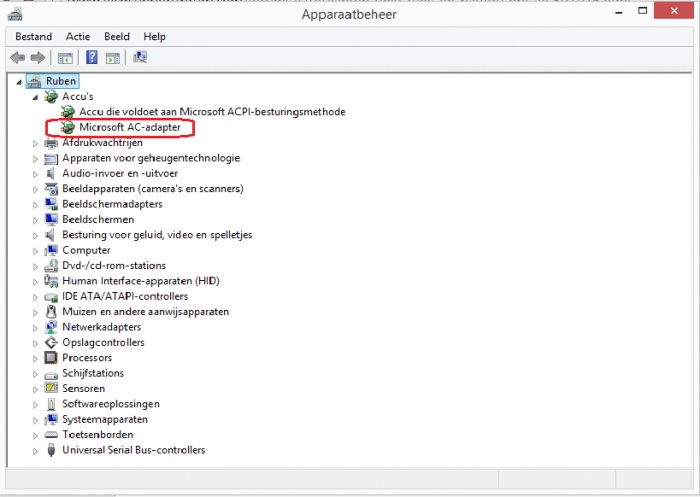This screenshot has width=700, height=497.
Task: Click the Universal Serial Bus-controllers icon
Action: point(51,450)
